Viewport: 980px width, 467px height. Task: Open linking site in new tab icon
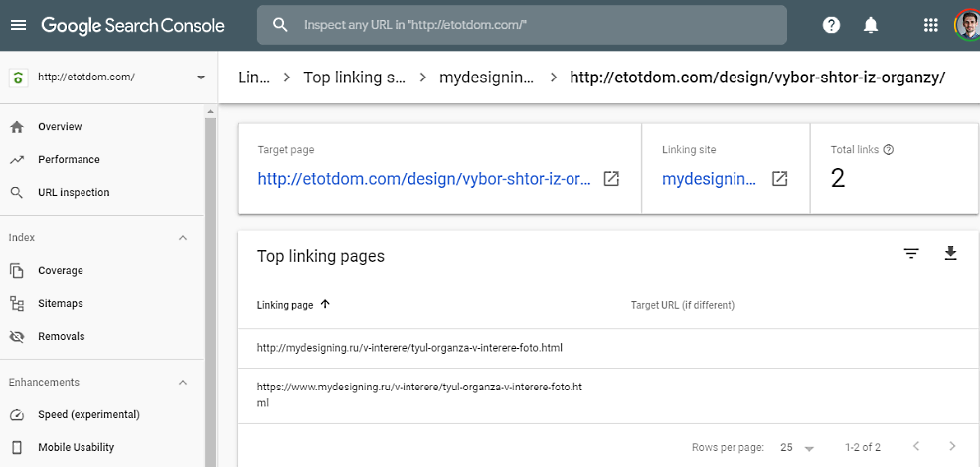click(779, 179)
